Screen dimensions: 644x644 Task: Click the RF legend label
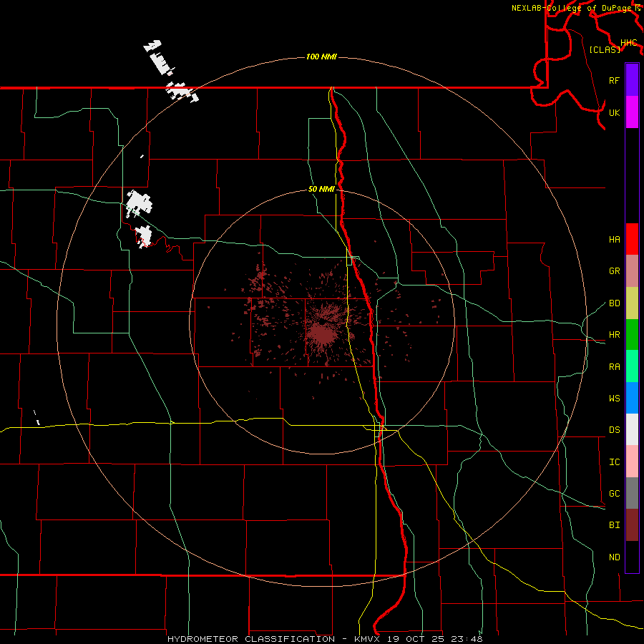[x=614, y=80]
